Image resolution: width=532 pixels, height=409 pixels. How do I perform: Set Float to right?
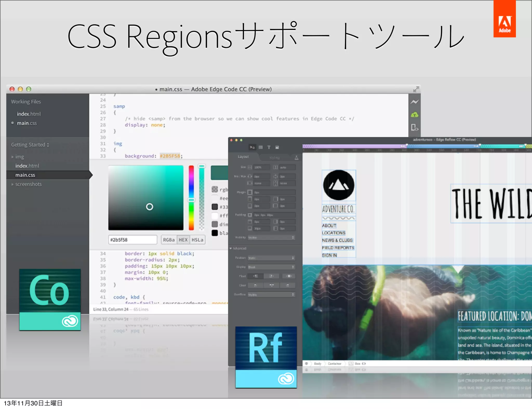[271, 276]
